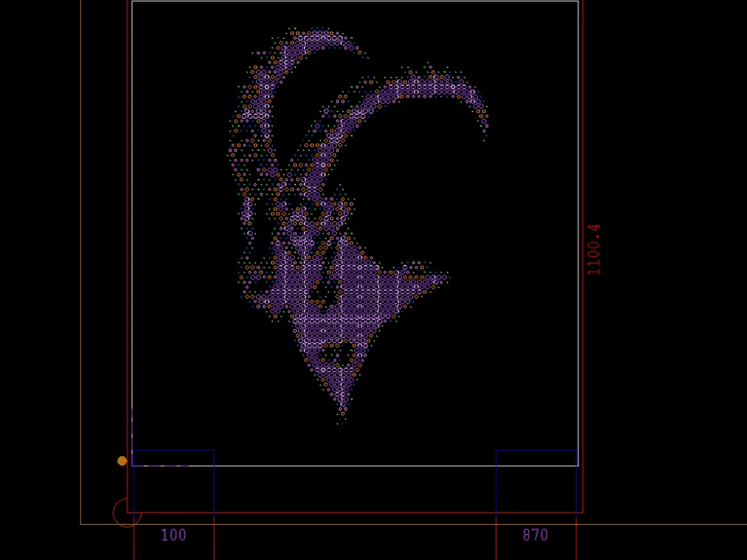Click the tip of the right curved horn

pos(485,135)
